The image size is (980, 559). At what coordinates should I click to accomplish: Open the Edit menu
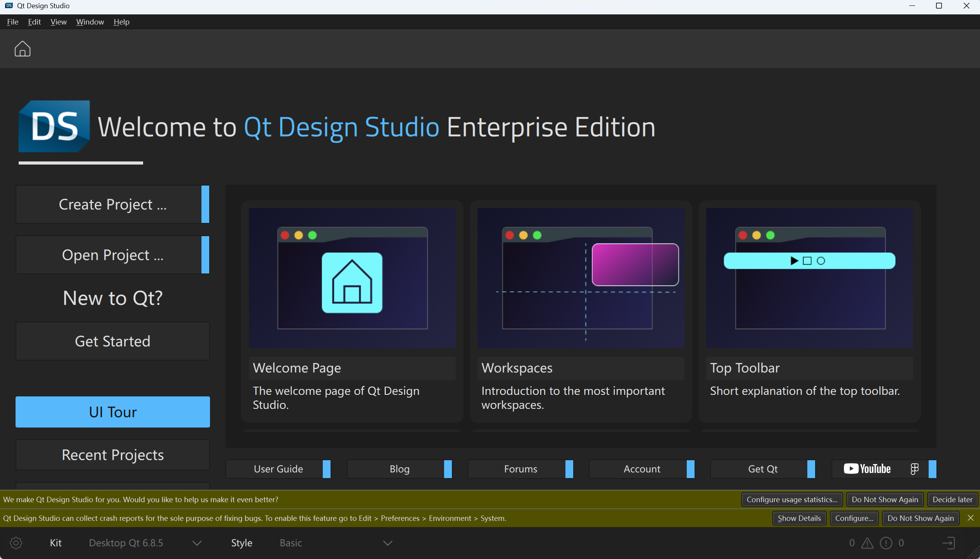point(34,22)
